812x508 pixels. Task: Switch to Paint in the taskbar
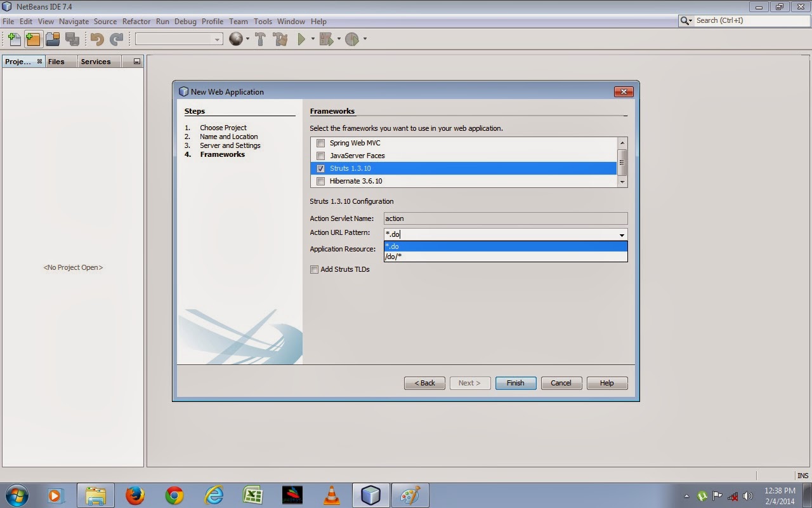(410, 495)
